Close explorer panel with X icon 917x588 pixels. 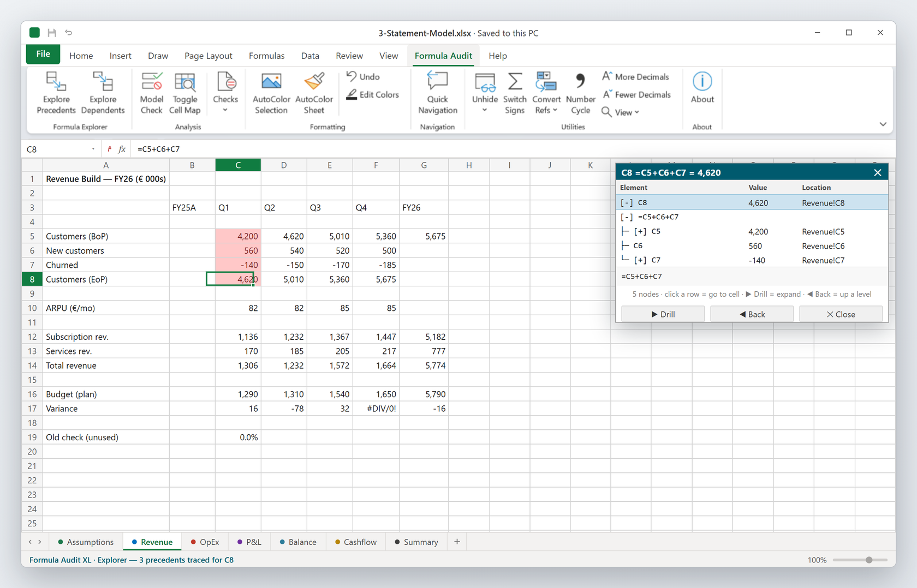(877, 173)
